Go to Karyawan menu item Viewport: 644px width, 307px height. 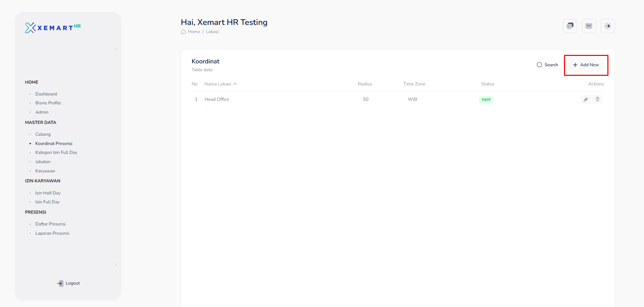(45, 171)
